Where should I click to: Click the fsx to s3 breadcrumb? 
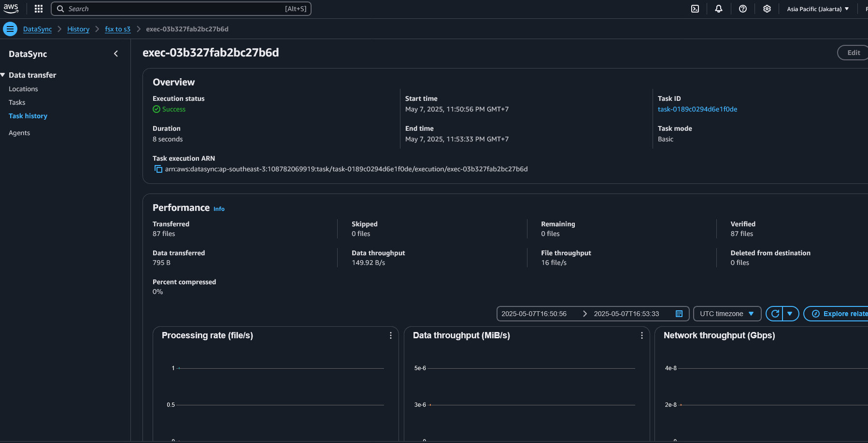coord(117,29)
